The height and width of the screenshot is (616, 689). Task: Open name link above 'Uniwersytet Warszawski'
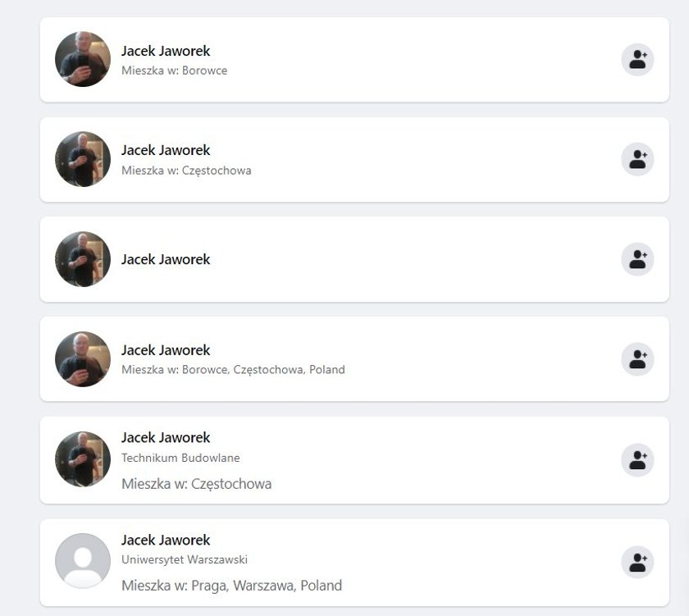pyautogui.click(x=166, y=540)
